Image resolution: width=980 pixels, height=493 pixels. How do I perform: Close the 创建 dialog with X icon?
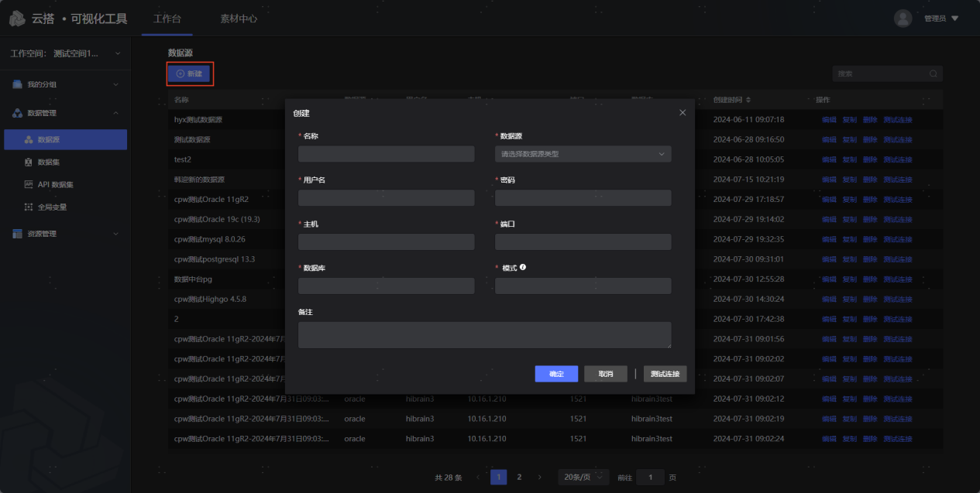pyautogui.click(x=683, y=113)
